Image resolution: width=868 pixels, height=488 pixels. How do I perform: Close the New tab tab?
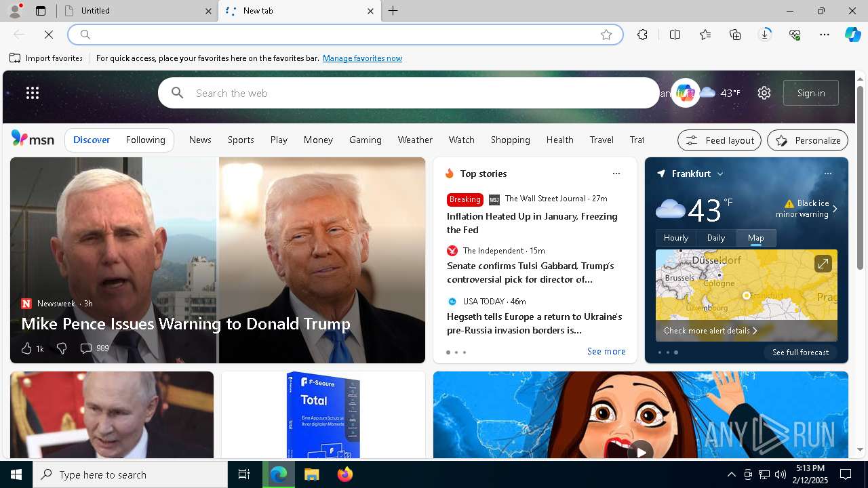point(370,11)
